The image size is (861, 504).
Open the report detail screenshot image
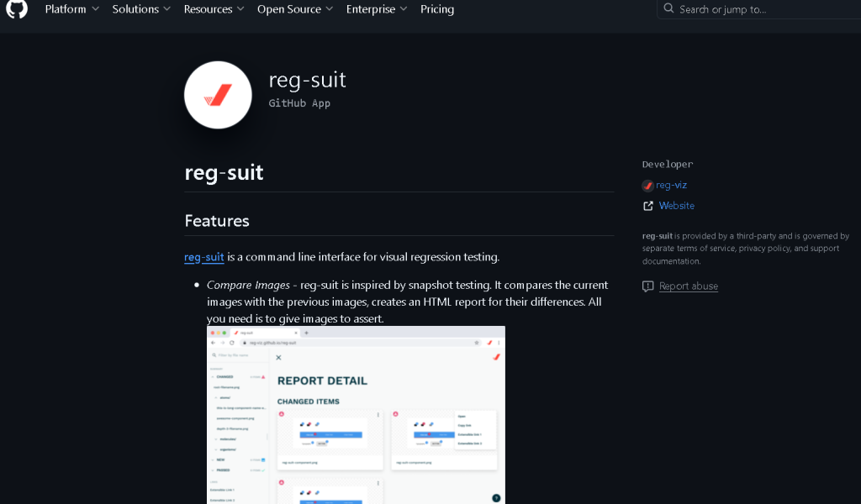[x=356, y=415]
